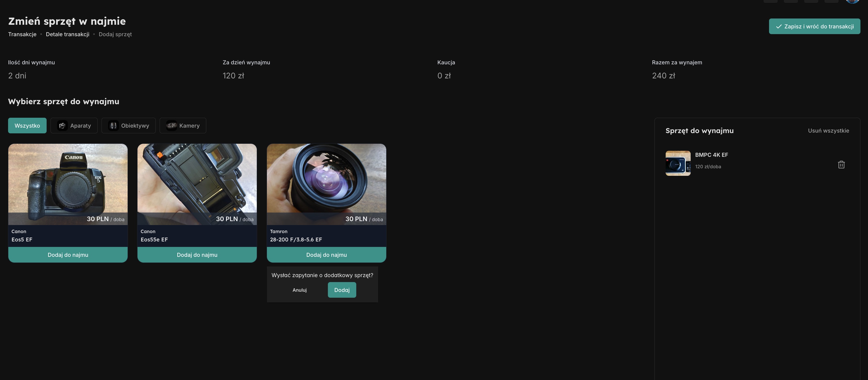
Task: Click Usuń wszystkie to clear rental list
Action: click(828, 130)
